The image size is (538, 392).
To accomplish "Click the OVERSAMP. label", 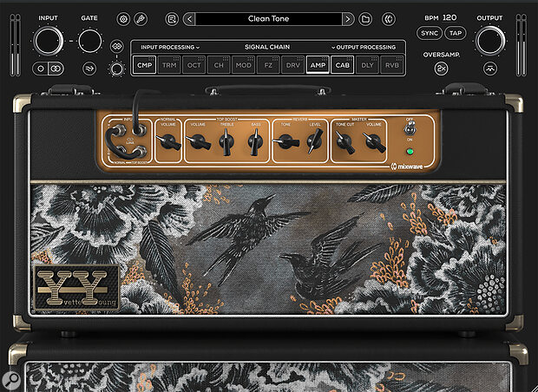I will [442, 55].
